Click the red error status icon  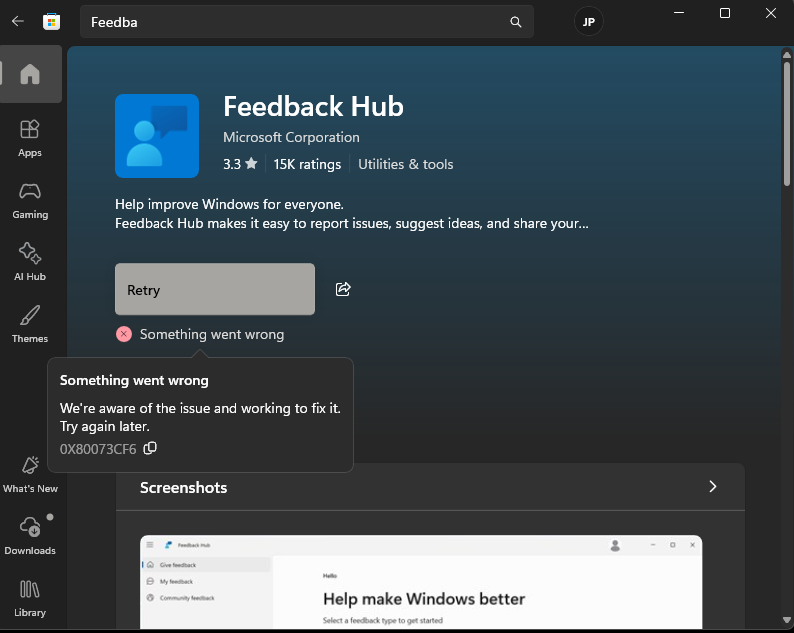tap(124, 334)
